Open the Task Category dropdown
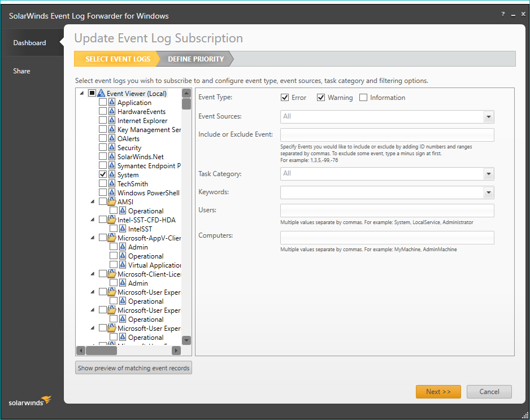The image size is (530, 420). click(488, 174)
